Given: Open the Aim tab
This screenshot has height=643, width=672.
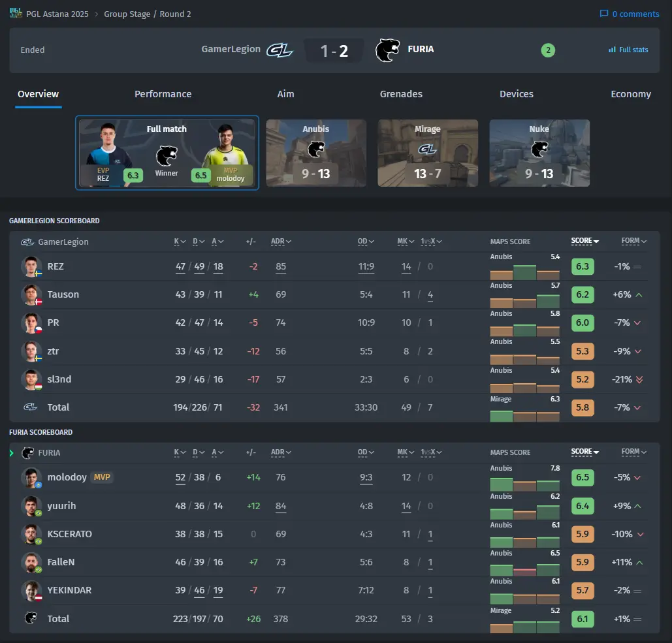Looking at the screenshot, I should pyautogui.click(x=285, y=94).
